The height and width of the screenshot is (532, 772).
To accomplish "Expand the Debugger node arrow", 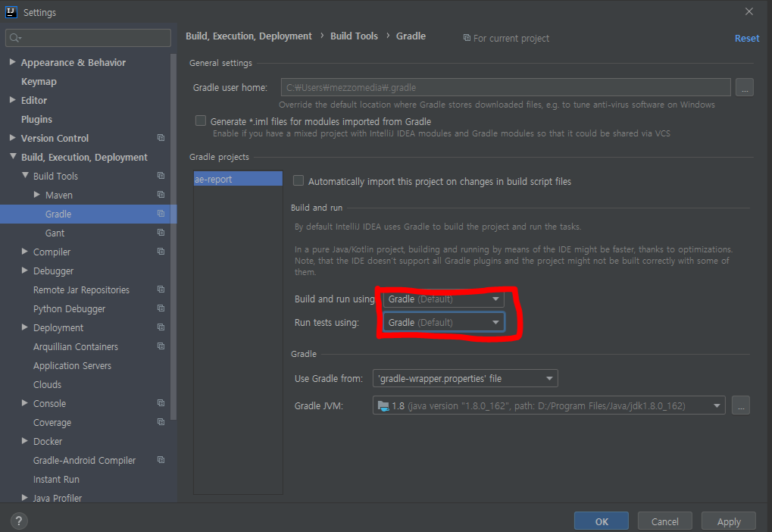I will tap(24, 271).
